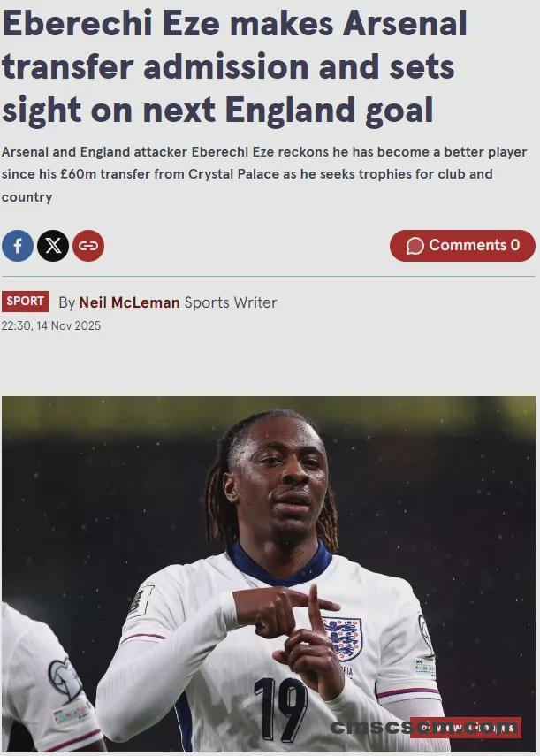The height and width of the screenshot is (756, 540).
Task: Share the article on Facebook
Action: [18, 246]
